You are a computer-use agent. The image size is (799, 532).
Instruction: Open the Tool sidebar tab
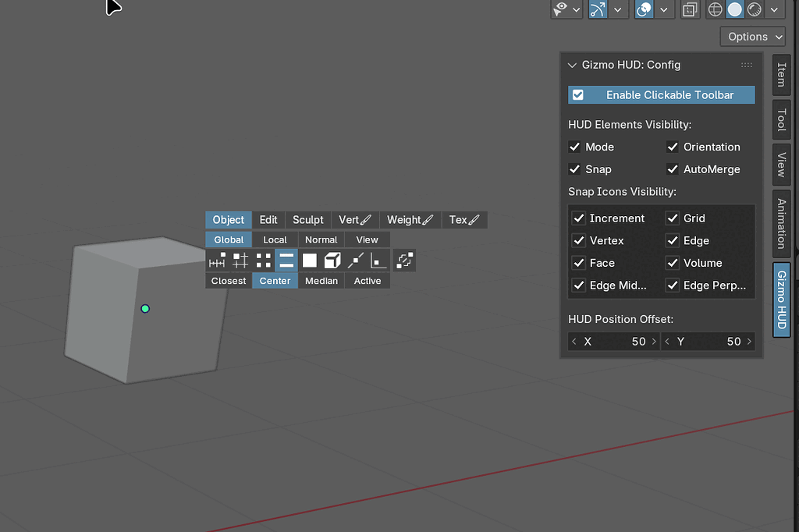coord(781,120)
